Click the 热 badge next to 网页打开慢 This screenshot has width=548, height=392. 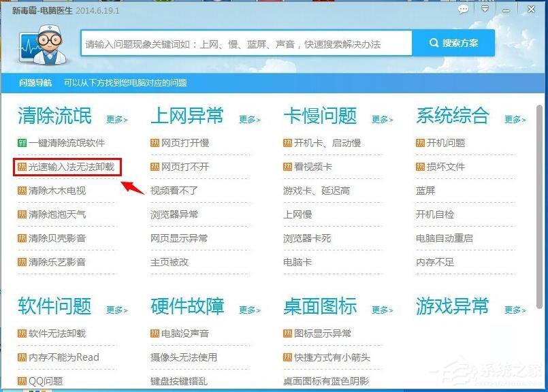click(x=155, y=142)
